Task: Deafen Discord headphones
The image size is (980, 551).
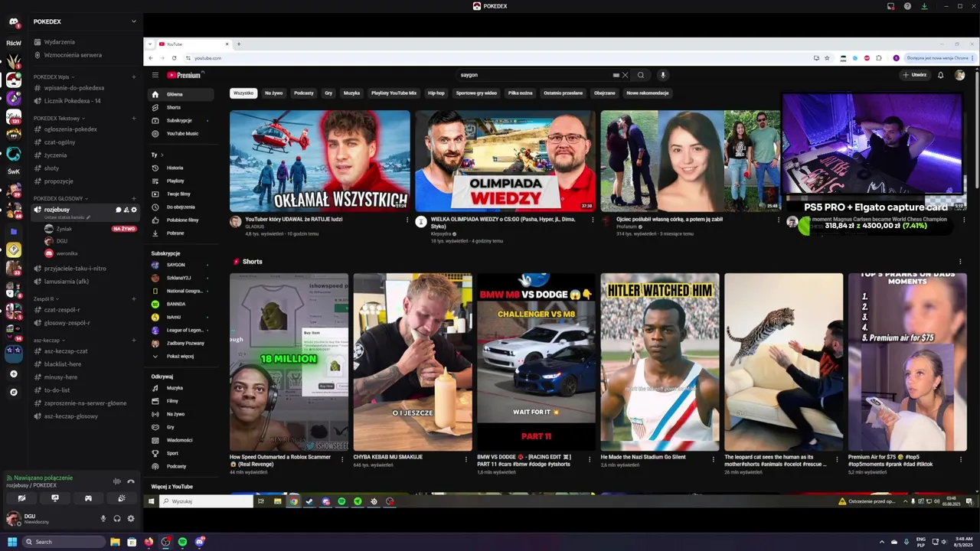Action: click(x=117, y=518)
